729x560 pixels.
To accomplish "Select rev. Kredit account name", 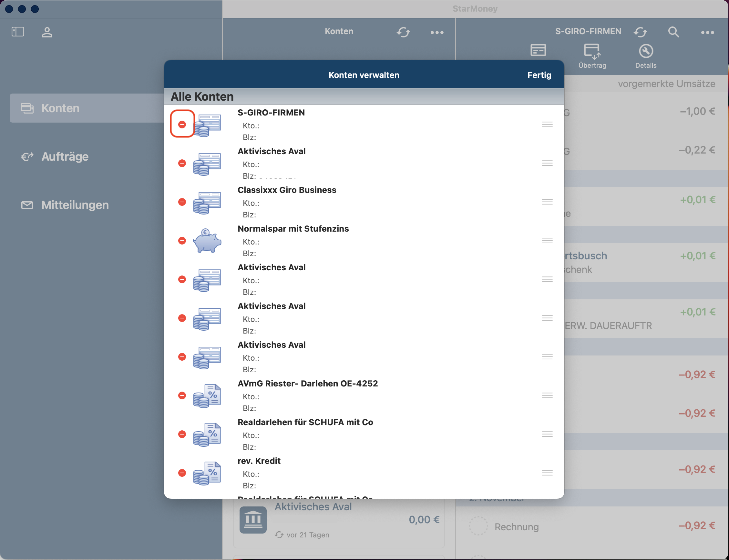I will pos(259,461).
